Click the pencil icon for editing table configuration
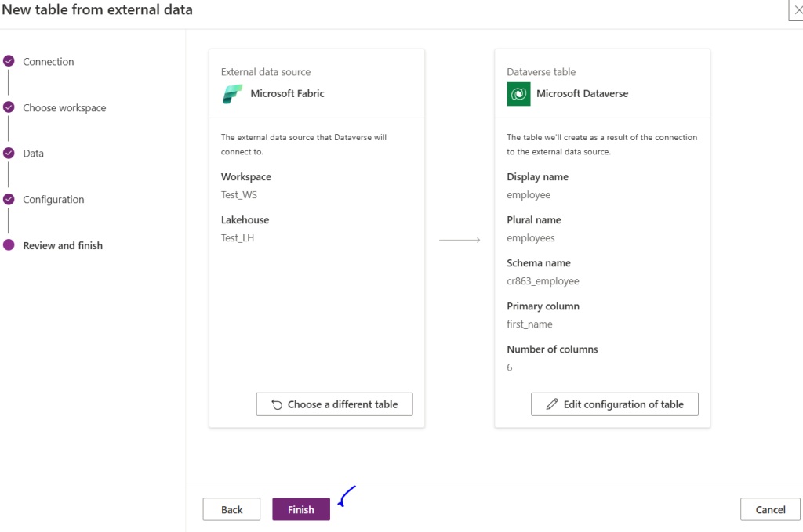The width and height of the screenshot is (803, 532). 552,404
